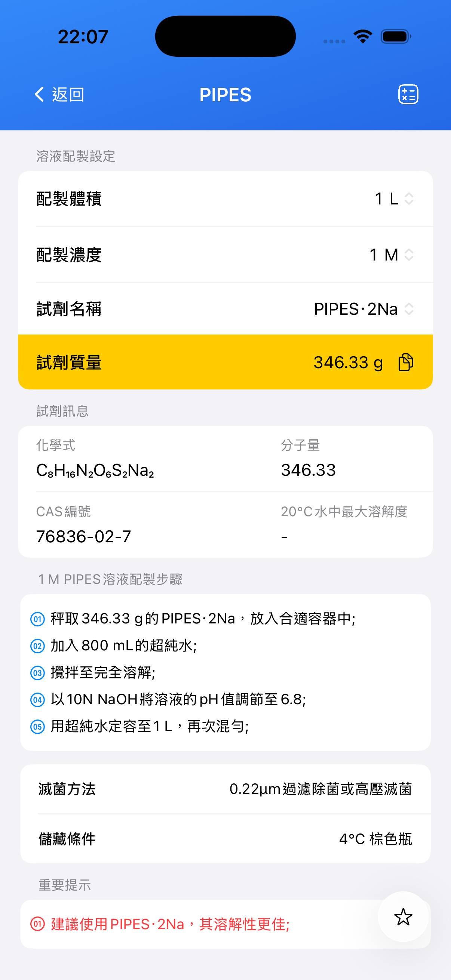
Task: Tap the 儲藏條件 storage row
Action: [225, 839]
